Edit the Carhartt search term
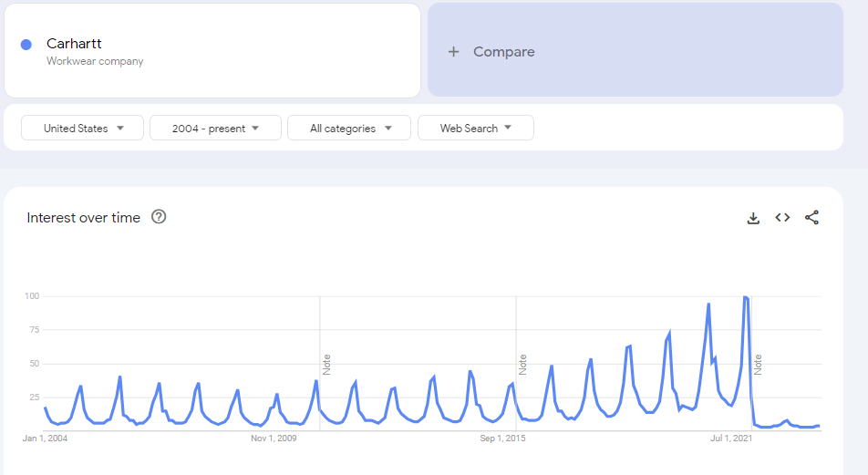This screenshot has width=868, height=475. click(74, 43)
